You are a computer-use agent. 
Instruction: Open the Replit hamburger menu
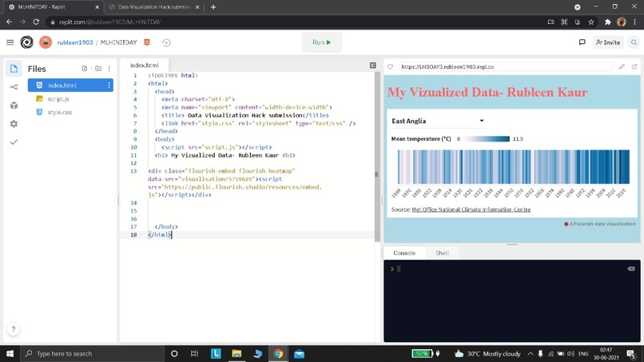pyautogui.click(x=10, y=42)
